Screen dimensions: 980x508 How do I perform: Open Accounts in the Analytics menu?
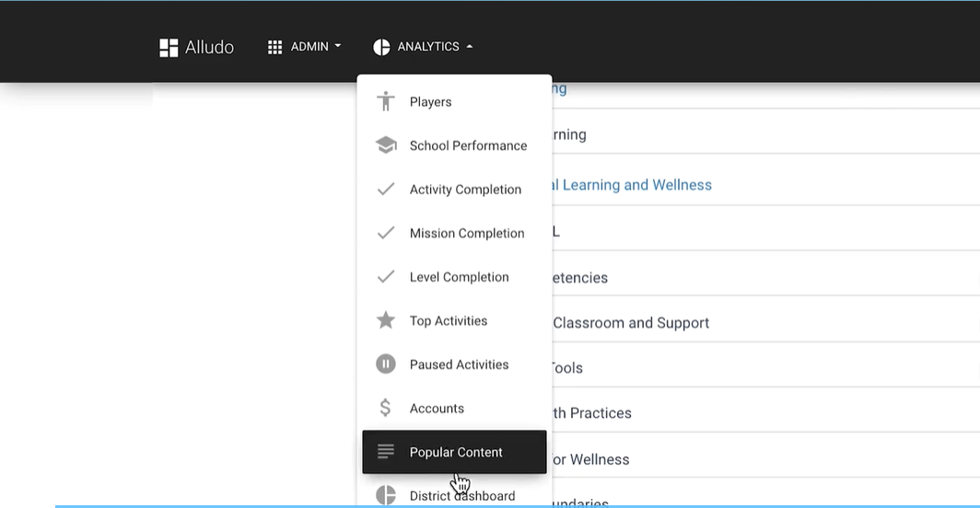(x=454, y=408)
